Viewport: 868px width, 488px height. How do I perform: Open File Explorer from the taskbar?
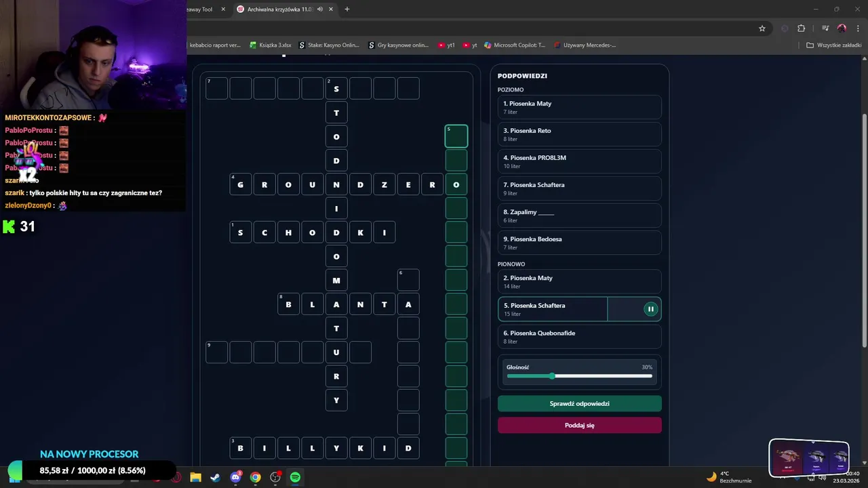point(195,477)
